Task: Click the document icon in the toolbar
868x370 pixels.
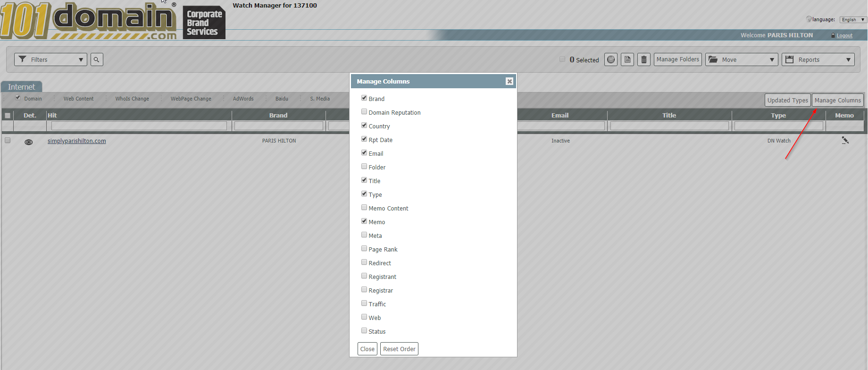Action: point(627,59)
